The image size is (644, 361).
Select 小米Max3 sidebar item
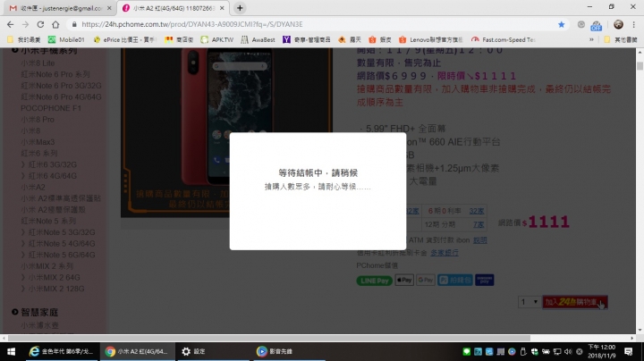(x=38, y=142)
